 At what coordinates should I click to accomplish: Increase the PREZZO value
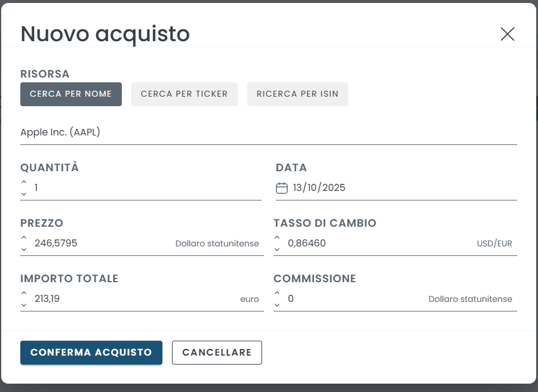pyautogui.click(x=24, y=238)
